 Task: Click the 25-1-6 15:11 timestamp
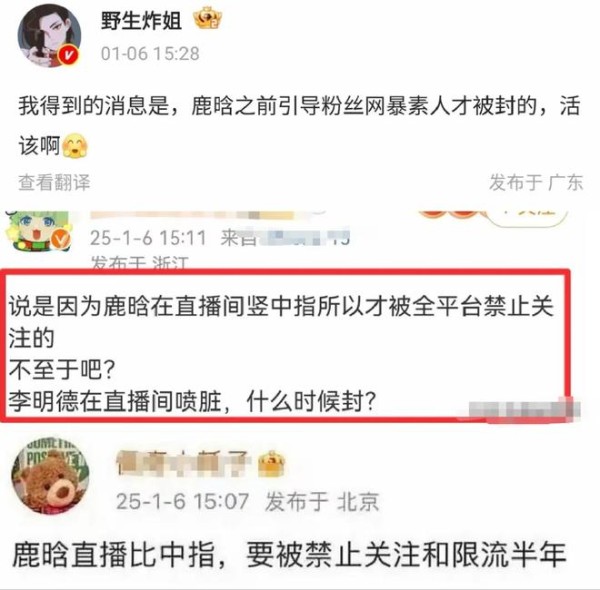(148, 238)
